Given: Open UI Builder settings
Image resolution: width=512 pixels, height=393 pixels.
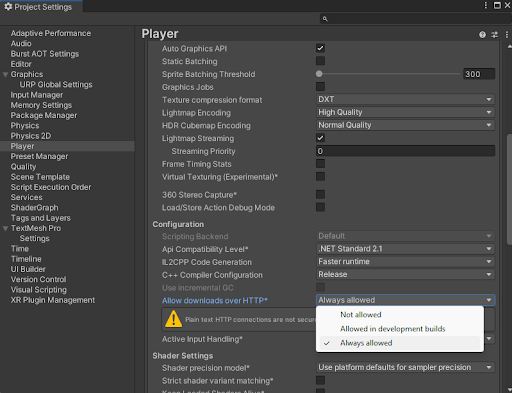Looking at the screenshot, I should [28, 270].
